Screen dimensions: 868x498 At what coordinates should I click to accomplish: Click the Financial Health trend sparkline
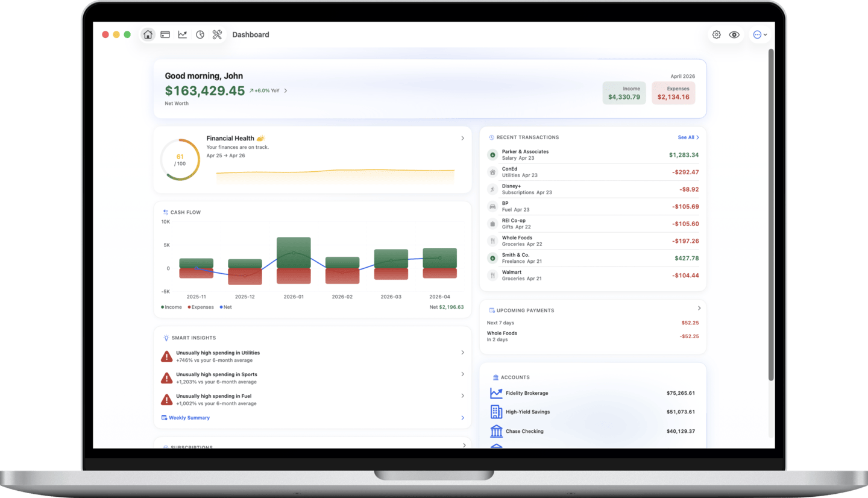(335, 175)
